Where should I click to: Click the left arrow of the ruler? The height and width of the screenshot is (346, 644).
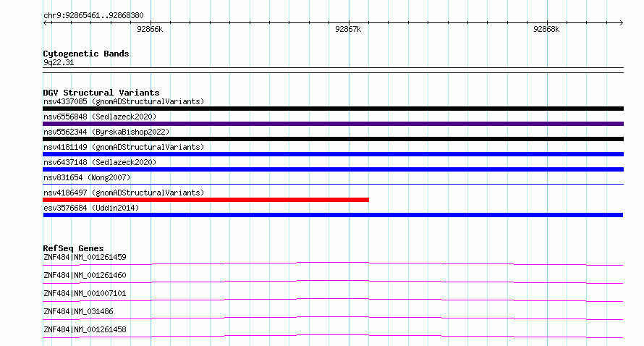click(45, 22)
